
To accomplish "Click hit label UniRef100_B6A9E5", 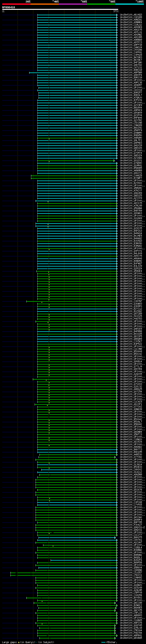I will point(131,608).
